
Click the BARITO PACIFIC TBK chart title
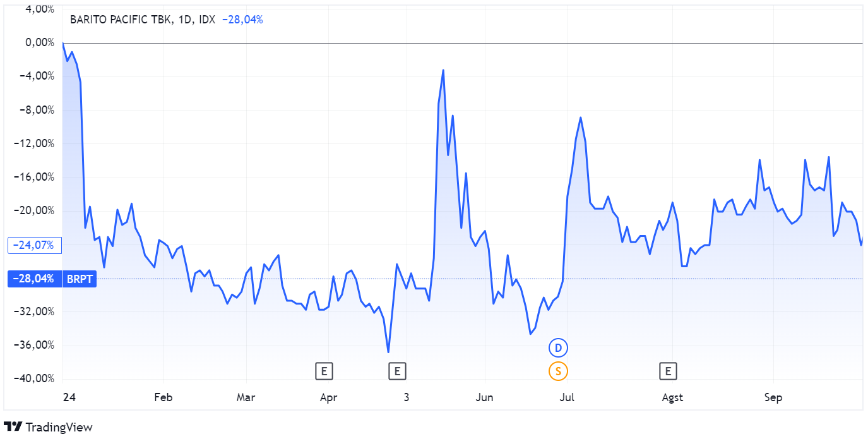pyautogui.click(x=143, y=20)
